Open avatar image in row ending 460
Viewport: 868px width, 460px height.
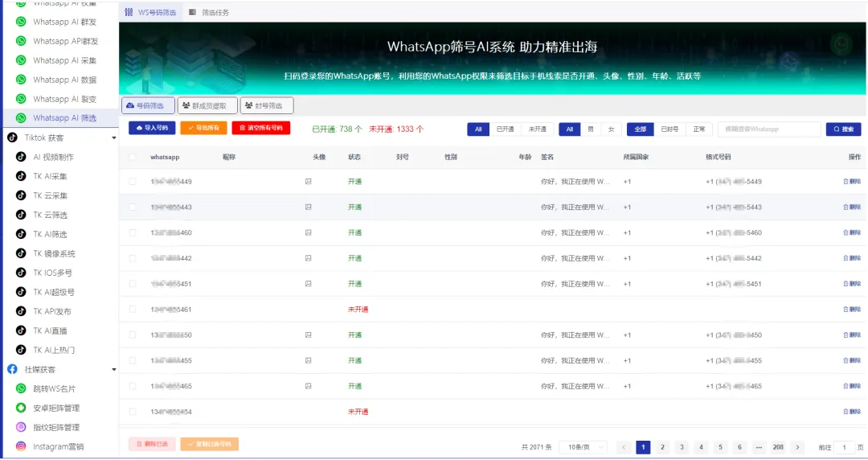[x=309, y=232]
